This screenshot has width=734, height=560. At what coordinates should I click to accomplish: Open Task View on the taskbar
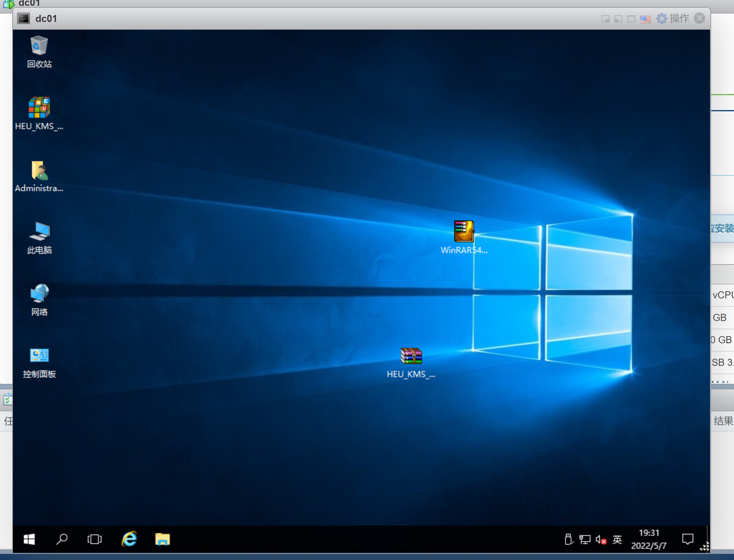(94, 539)
